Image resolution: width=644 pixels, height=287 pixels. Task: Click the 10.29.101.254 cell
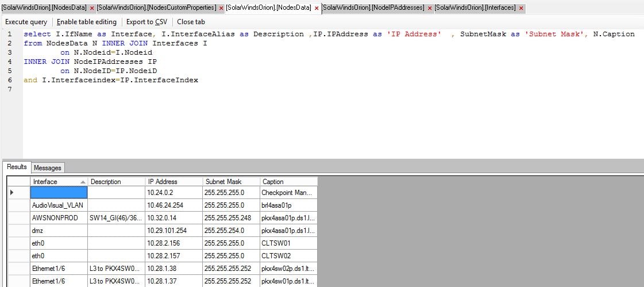[173, 231]
